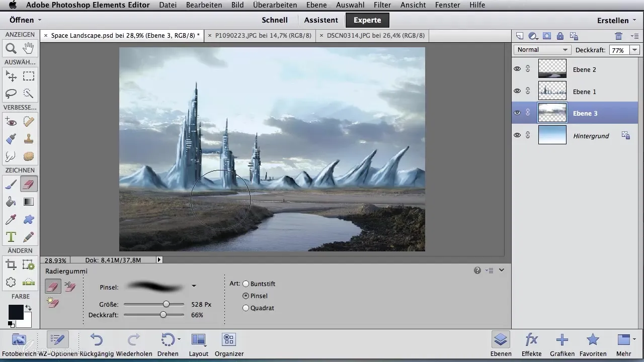Select the Ebene 1 layer thumbnail
Image resolution: width=644 pixels, height=362 pixels.
[552, 92]
